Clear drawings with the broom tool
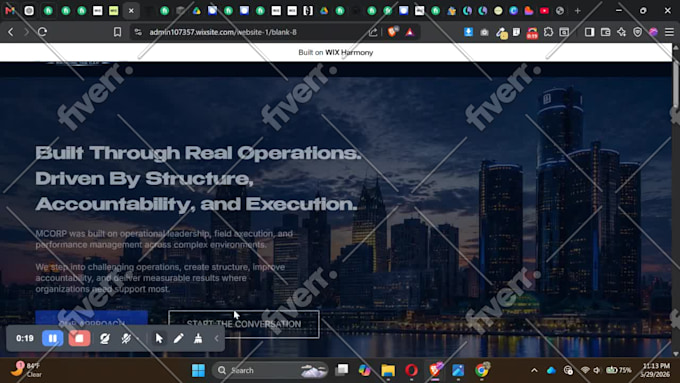The width and height of the screenshot is (680, 383). point(198,338)
